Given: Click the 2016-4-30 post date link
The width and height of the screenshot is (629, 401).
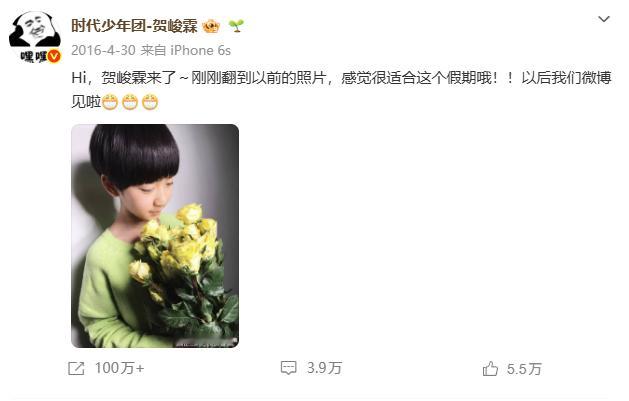Looking at the screenshot, I should pyautogui.click(x=103, y=51).
